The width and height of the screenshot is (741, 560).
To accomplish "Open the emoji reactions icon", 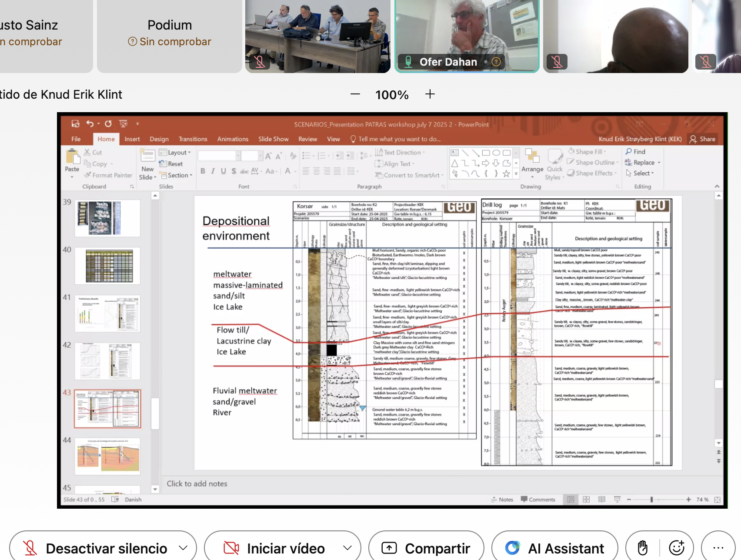I will [676, 548].
